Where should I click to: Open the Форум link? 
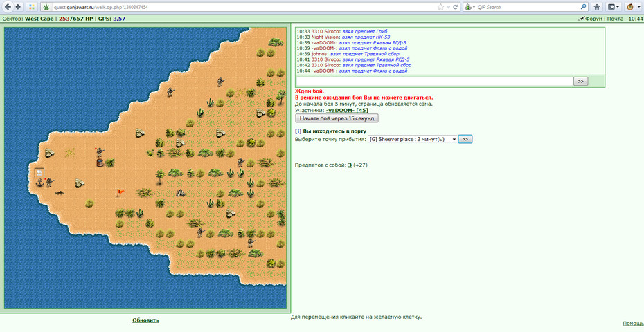pos(593,19)
